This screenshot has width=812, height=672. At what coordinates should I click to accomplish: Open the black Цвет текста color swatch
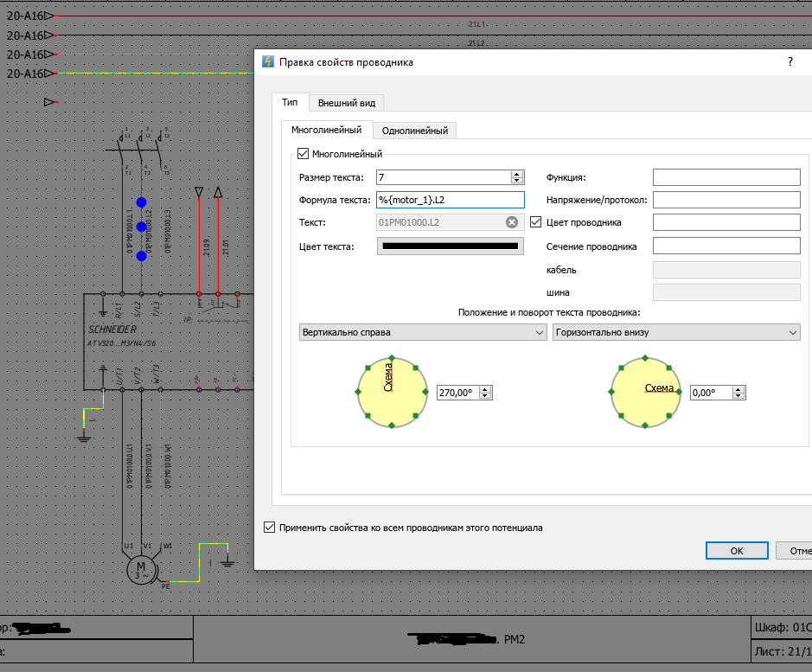click(450, 246)
